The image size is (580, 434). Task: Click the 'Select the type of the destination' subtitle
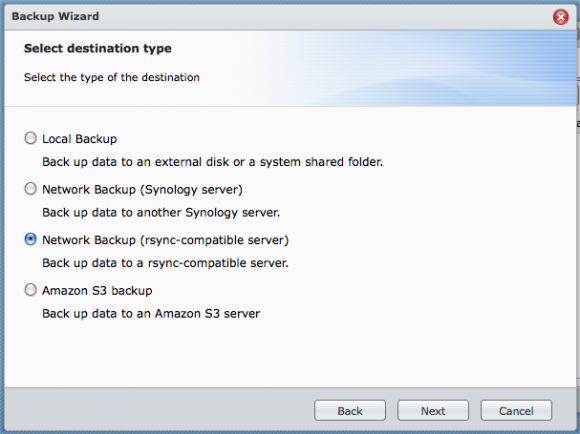pyautogui.click(x=112, y=77)
